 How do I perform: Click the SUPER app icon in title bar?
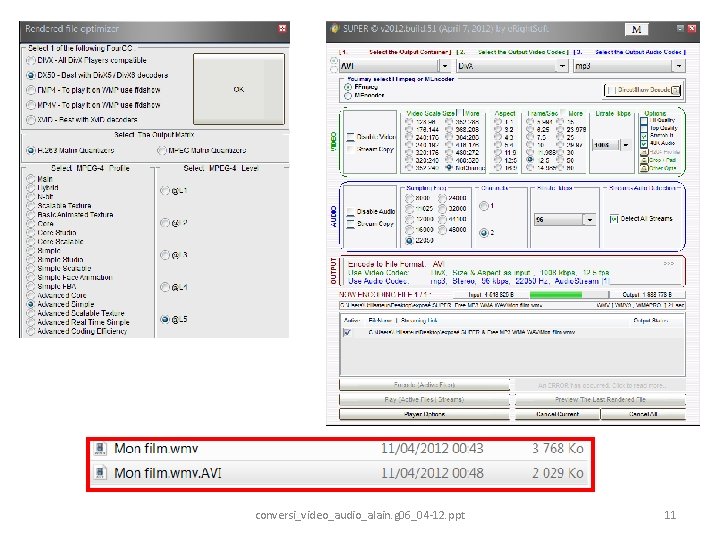click(x=335, y=28)
